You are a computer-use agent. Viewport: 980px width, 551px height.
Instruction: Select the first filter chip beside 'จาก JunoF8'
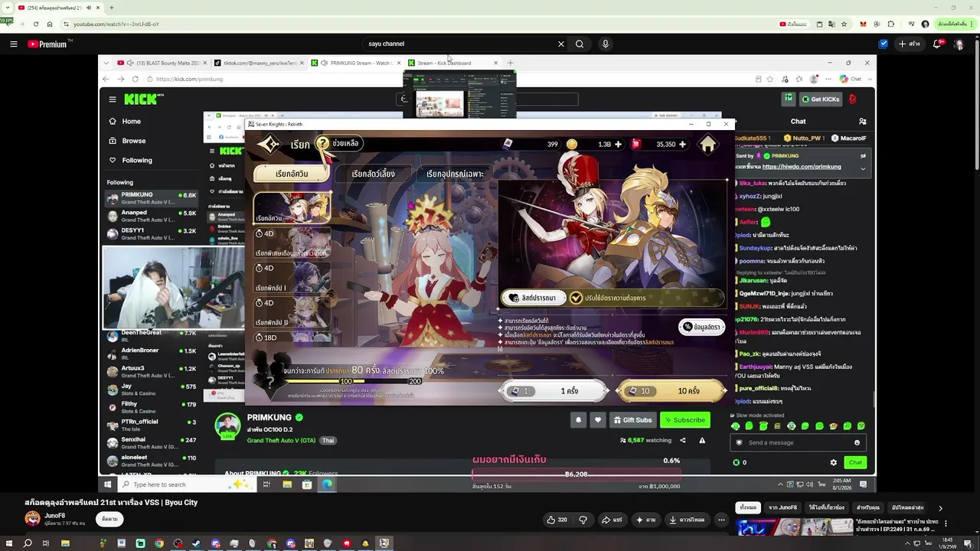tap(748, 507)
